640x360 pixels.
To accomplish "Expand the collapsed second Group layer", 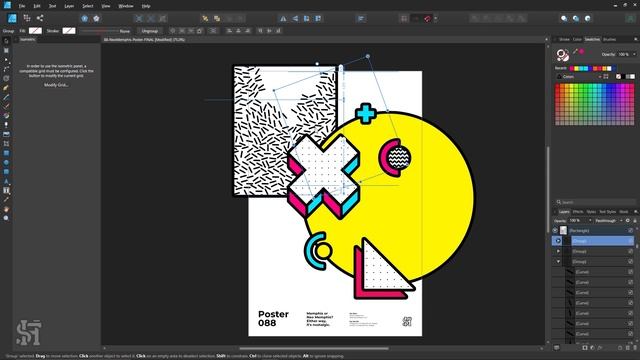I will 558,251.
